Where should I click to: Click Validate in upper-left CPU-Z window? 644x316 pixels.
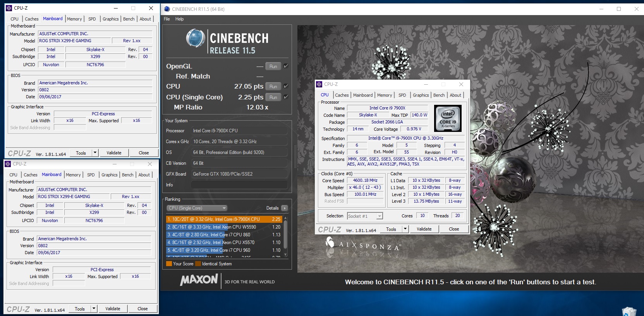pyautogui.click(x=114, y=153)
